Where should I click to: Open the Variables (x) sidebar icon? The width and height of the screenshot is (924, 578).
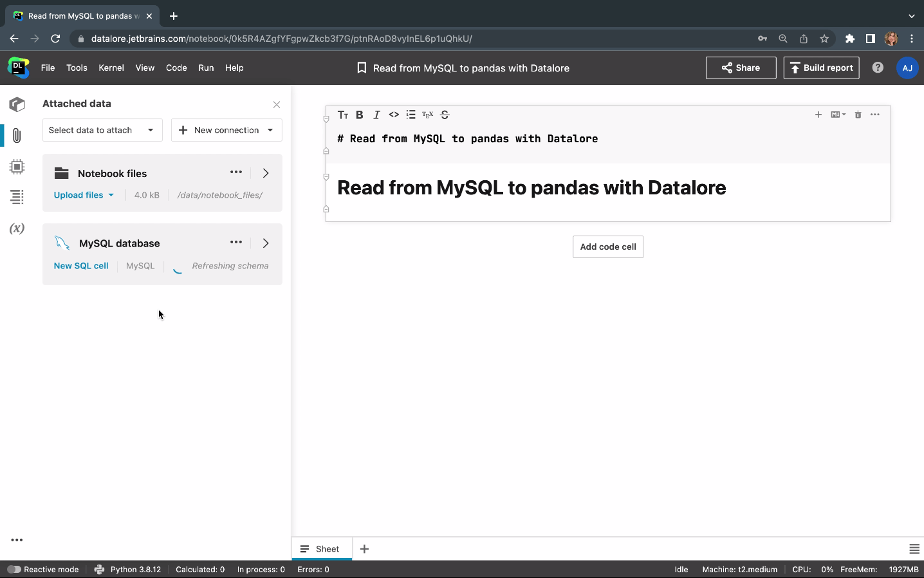[x=17, y=228]
